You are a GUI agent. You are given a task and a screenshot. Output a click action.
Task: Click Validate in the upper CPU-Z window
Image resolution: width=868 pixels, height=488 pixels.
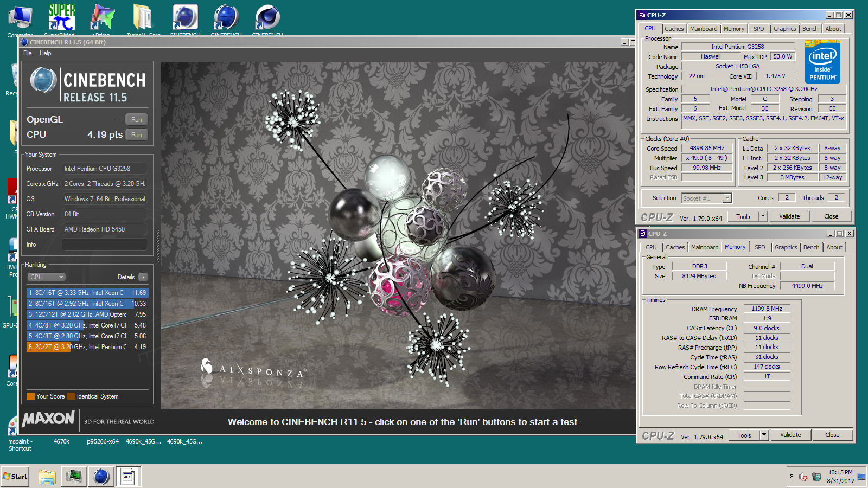pos(789,217)
